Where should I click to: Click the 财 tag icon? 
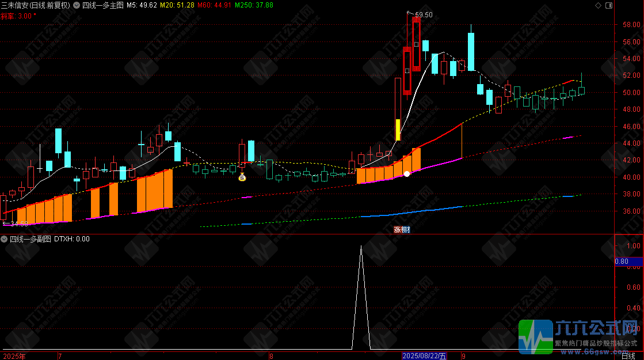(x=406, y=229)
